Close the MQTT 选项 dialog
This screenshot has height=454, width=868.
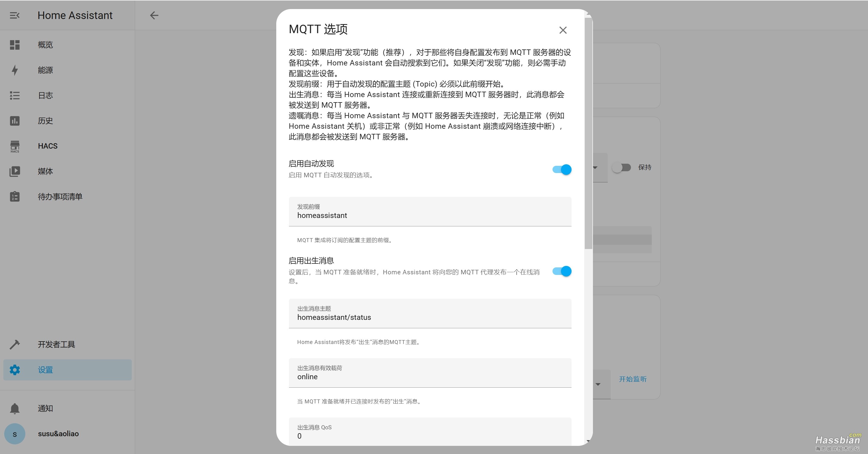coord(563,30)
